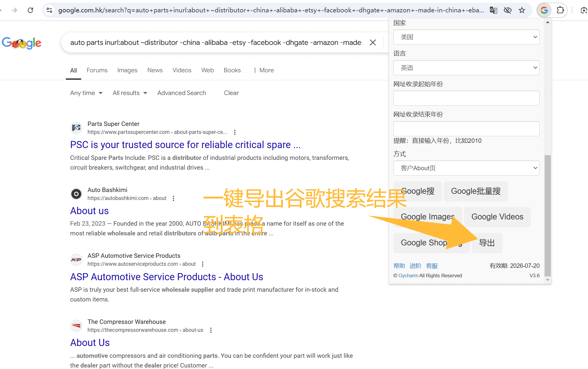588x369 pixels.
Task: Click the 导出 export button
Action: coord(487,243)
